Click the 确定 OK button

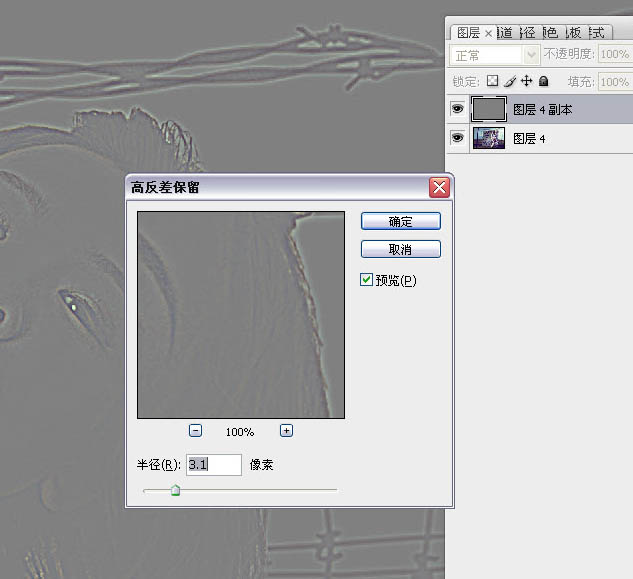tap(400, 222)
